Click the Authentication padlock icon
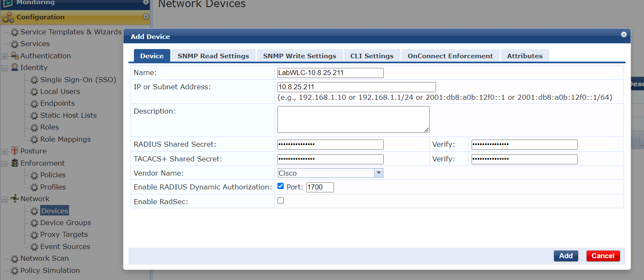Image resolution: width=644 pixels, height=280 pixels. point(15,56)
